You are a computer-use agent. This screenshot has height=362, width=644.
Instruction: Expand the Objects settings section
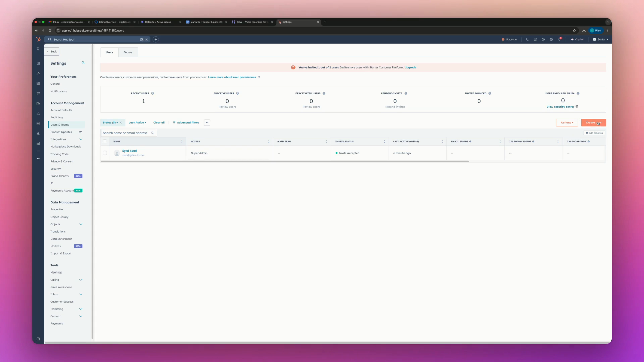[x=80, y=224]
